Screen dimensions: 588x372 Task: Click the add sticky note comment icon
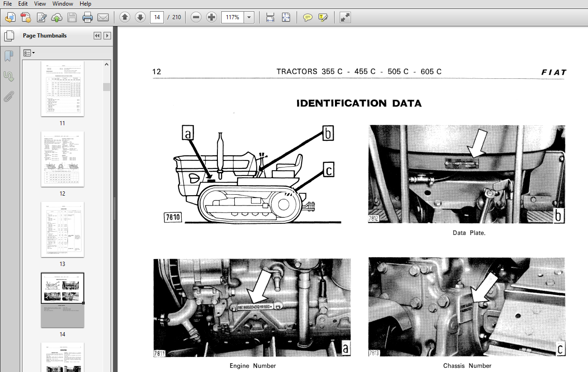pos(307,17)
